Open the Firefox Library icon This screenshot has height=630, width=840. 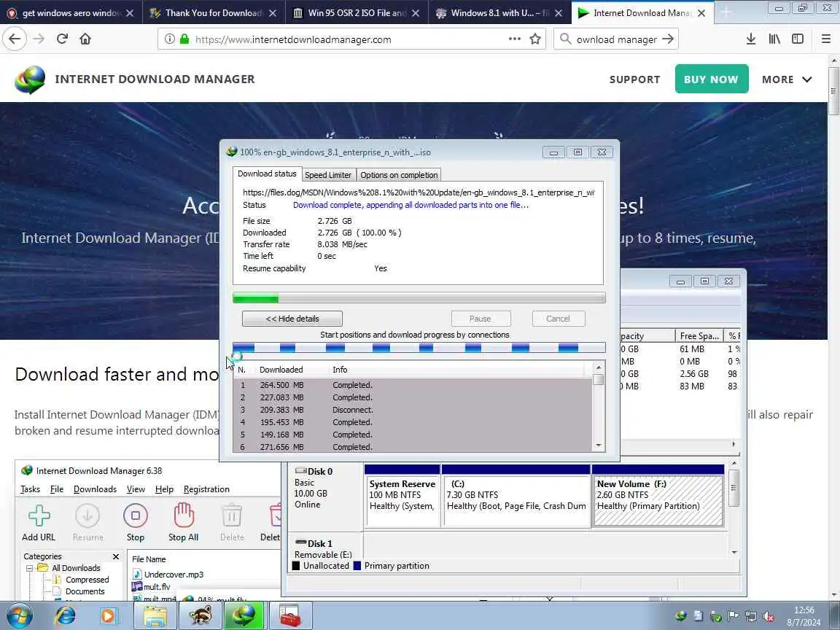click(x=774, y=39)
